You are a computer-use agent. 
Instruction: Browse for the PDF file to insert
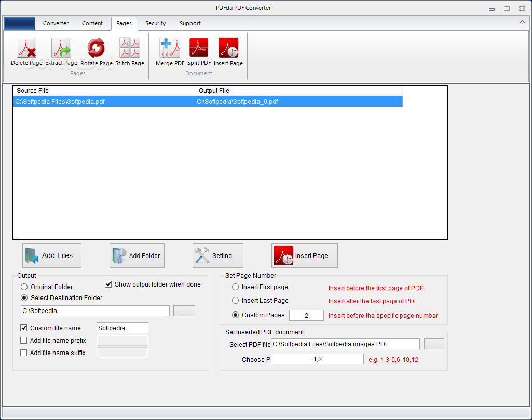[434, 344]
